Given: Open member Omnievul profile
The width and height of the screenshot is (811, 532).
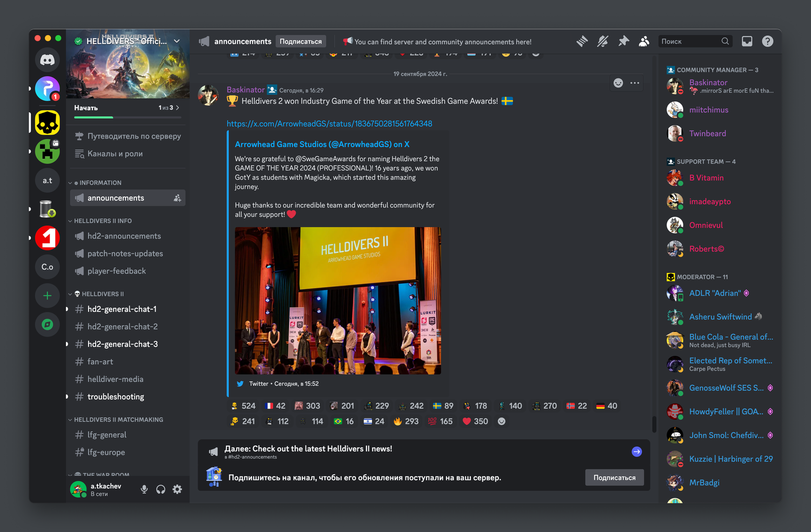Looking at the screenshot, I should coord(721,225).
